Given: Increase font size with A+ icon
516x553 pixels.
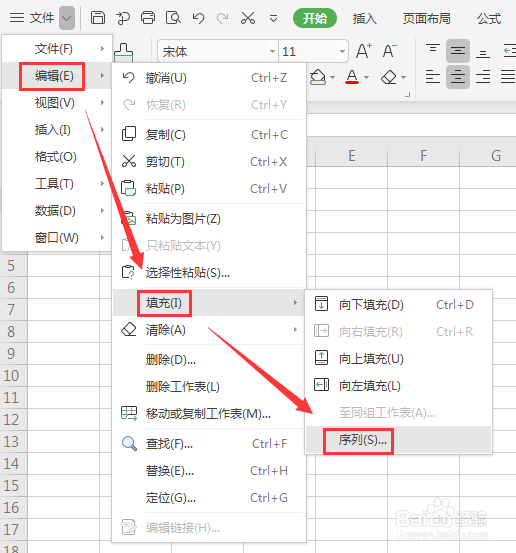Looking at the screenshot, I should coord(364,51).
